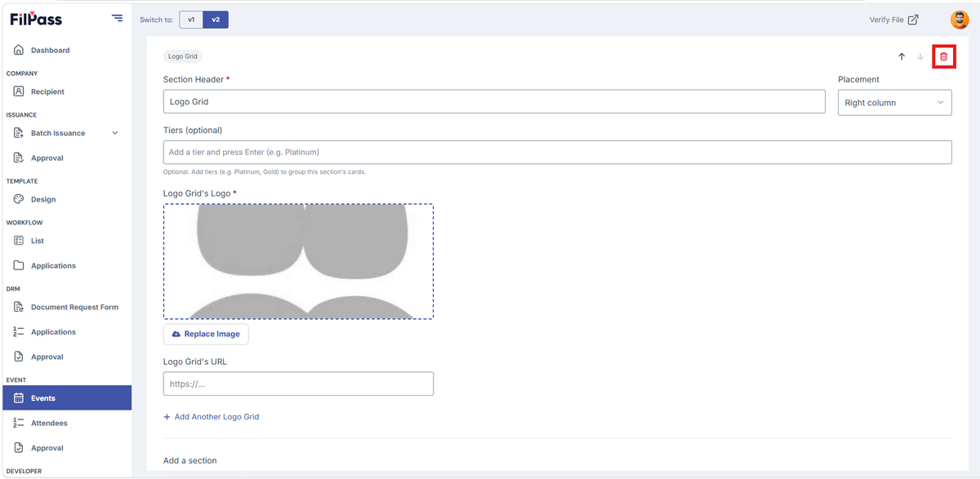Click the Attendees list icon
The image size is (980, 479).
point(19,424)
